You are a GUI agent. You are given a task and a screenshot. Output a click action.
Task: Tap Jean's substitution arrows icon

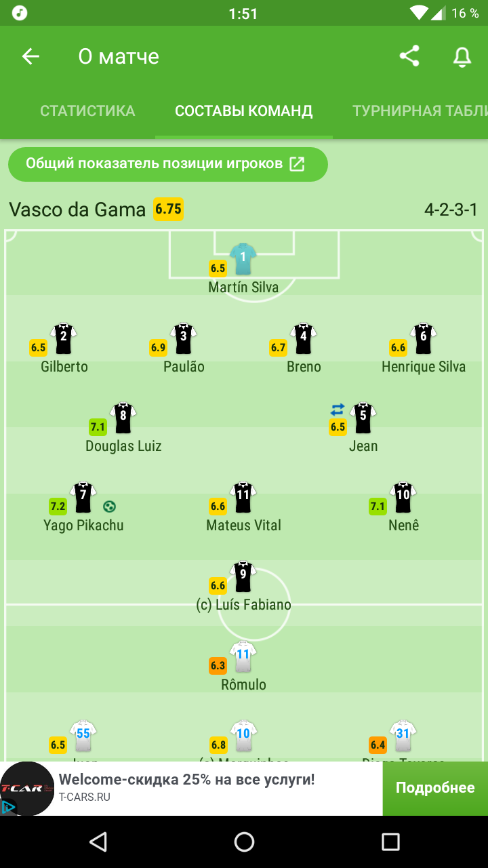[x=338, y=409]
